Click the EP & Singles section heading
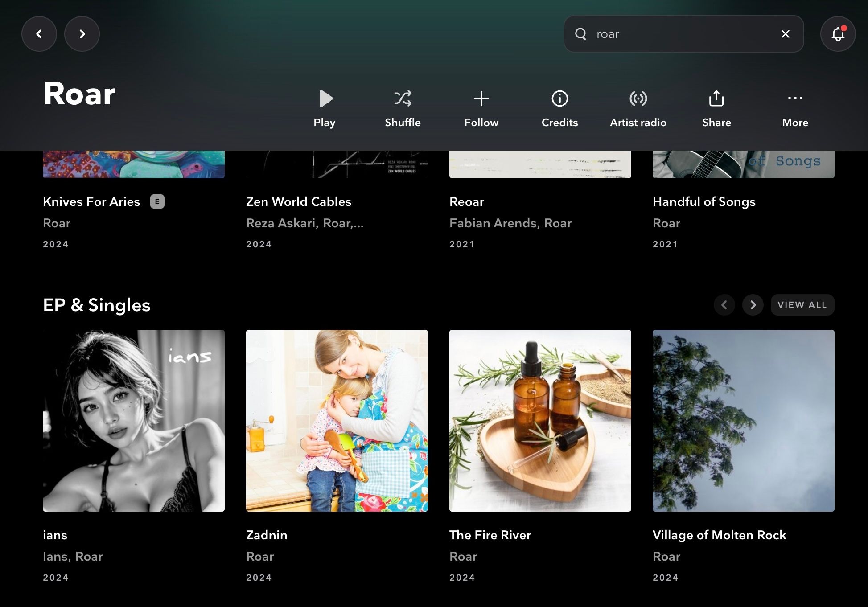The width and height of the screenshot is (868, 607). (x=97, y=305)
